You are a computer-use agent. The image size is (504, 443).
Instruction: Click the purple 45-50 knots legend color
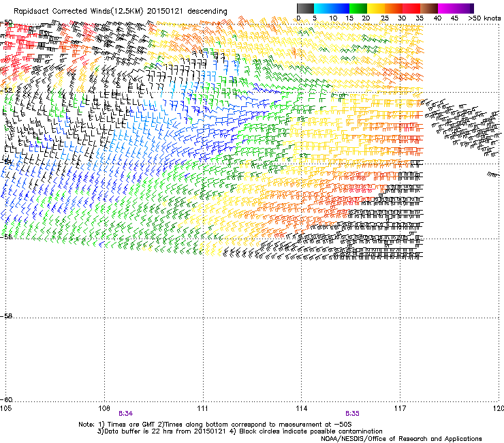464,8
